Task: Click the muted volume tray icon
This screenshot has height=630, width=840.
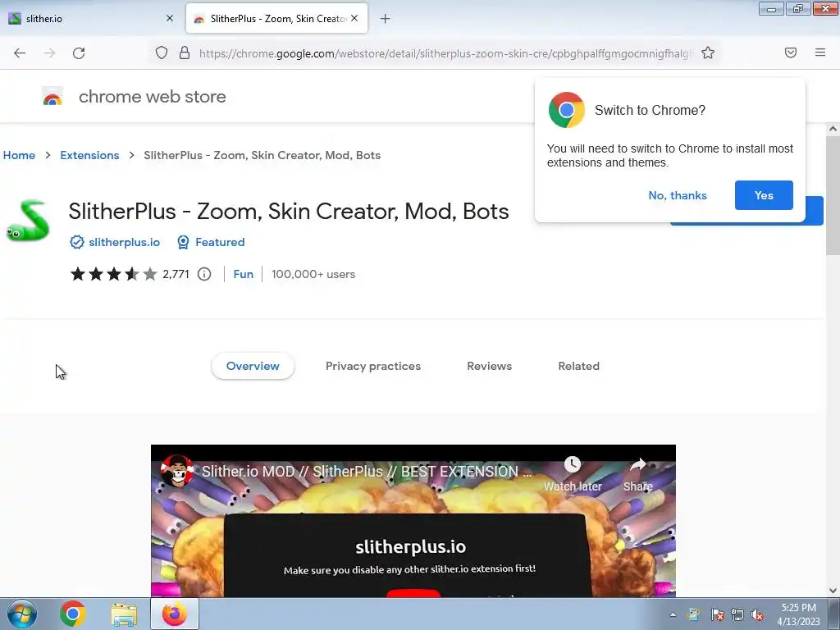Action: point(757,614)
